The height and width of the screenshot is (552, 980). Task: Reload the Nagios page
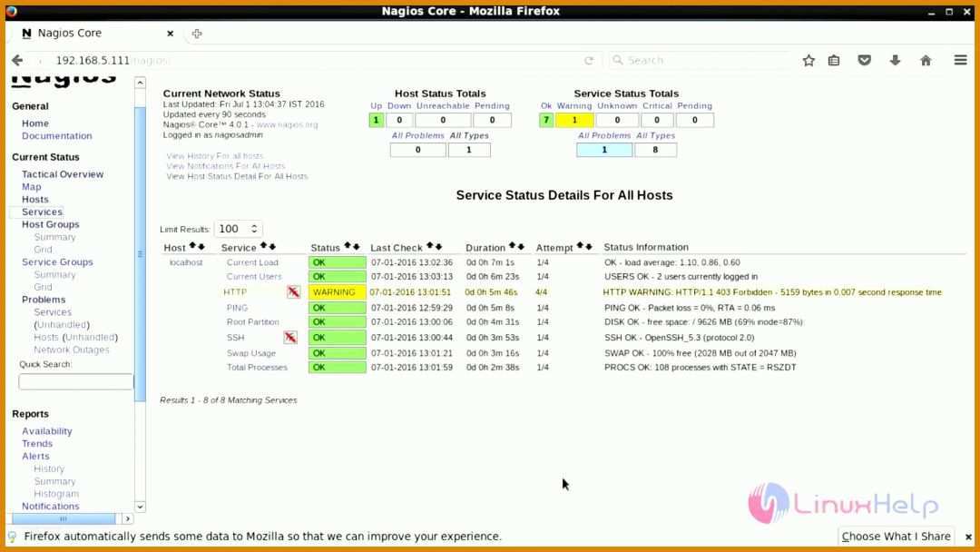(589, 61)
